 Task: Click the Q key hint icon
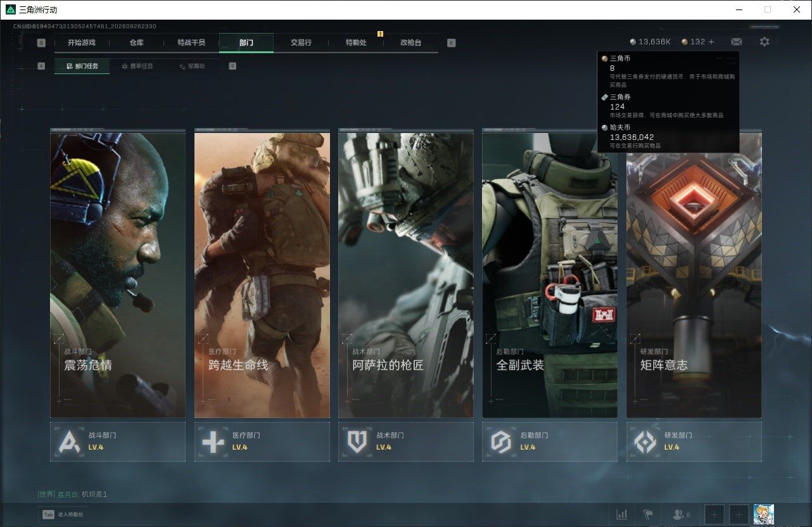click(41, 43)
